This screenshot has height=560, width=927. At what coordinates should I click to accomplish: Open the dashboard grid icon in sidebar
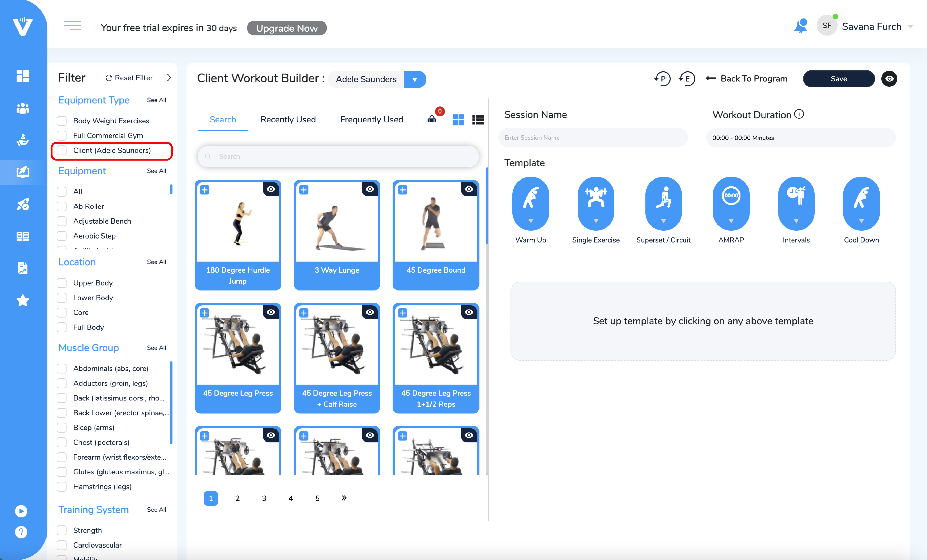(23, 76)
